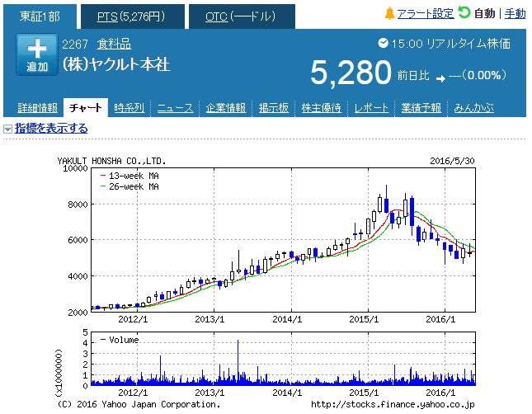Click the (株)ヤクルト本社 company name
This screenshot has width=532, height=414.
115,64
